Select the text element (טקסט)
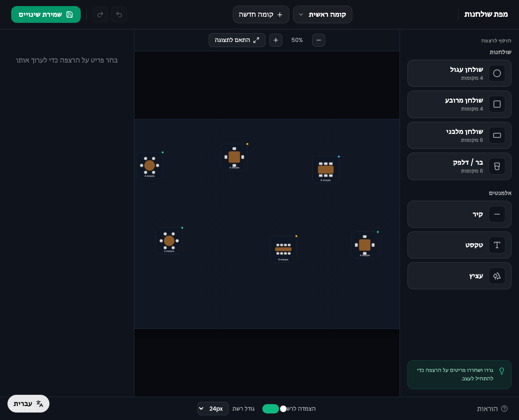 (459, 245)
